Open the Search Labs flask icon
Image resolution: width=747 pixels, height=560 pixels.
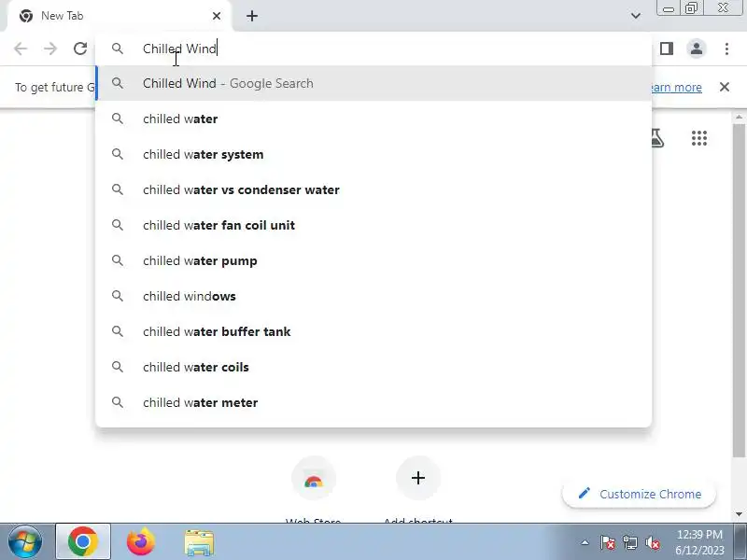pyautogui.click(x=657, y=138)
